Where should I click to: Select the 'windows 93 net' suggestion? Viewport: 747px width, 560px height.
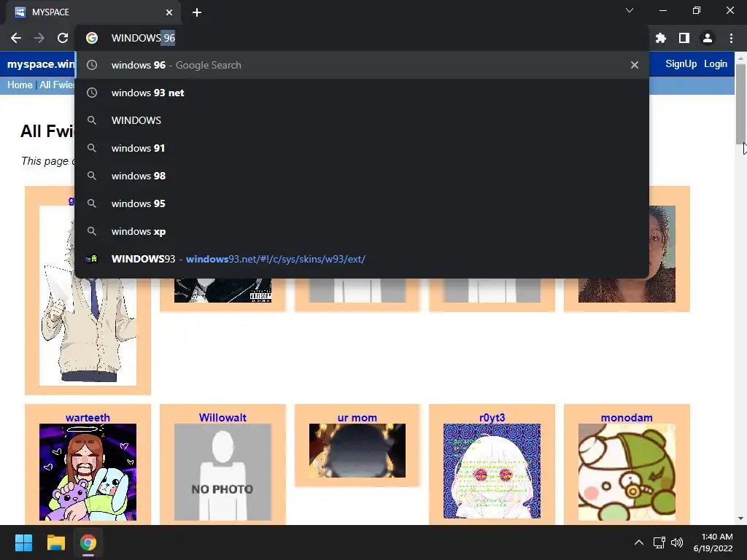tap(362, 93)
